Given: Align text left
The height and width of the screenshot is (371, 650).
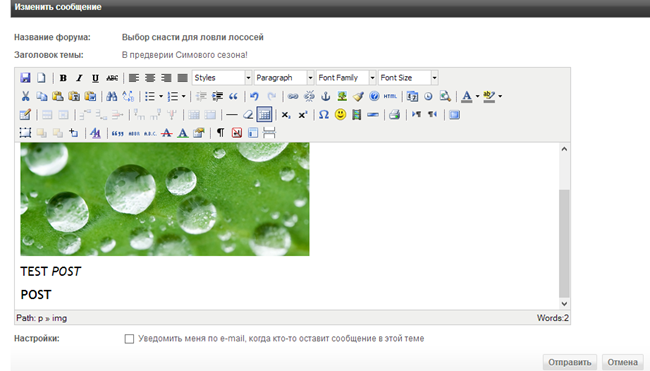Looking at the screenshot, I should tap(133, 78).
